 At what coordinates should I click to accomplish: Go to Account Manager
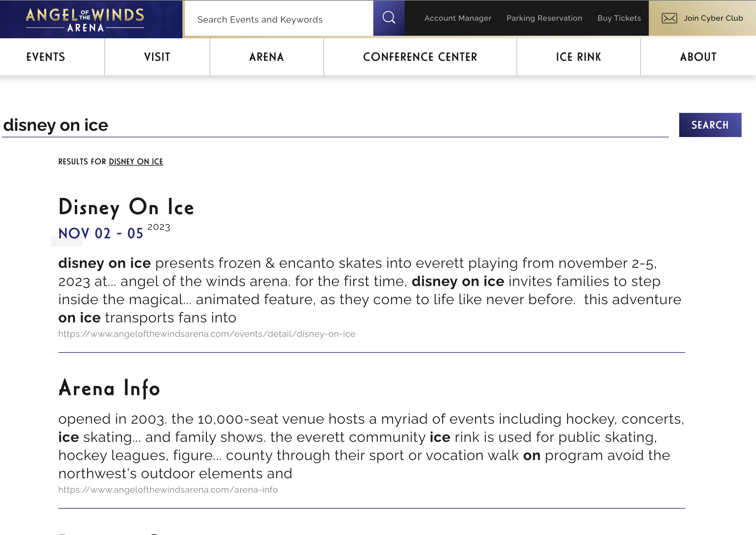[x=458, y=18]
